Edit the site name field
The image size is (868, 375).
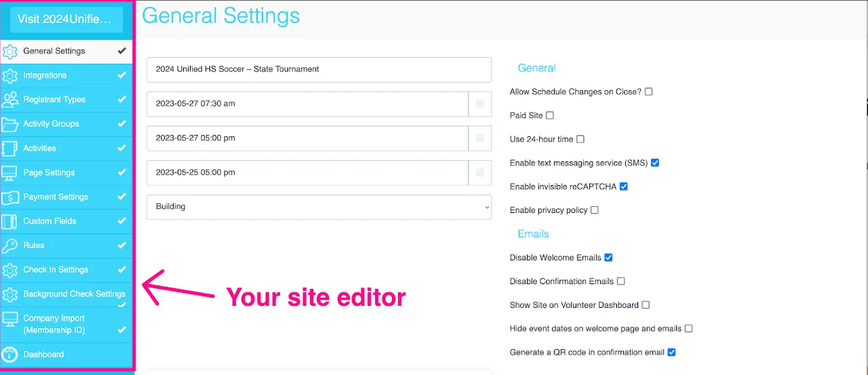pos(319,69)
